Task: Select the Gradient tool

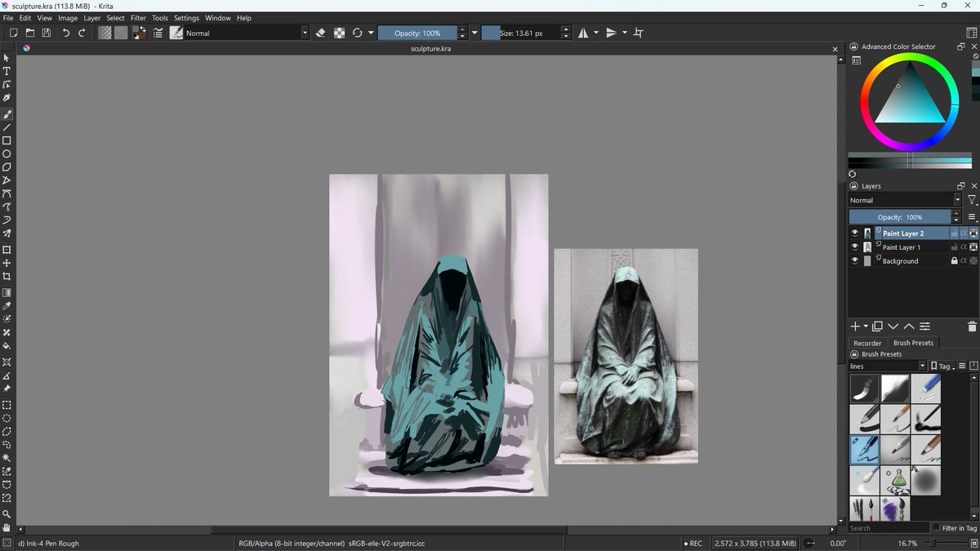Action: (x=7, y=292)
